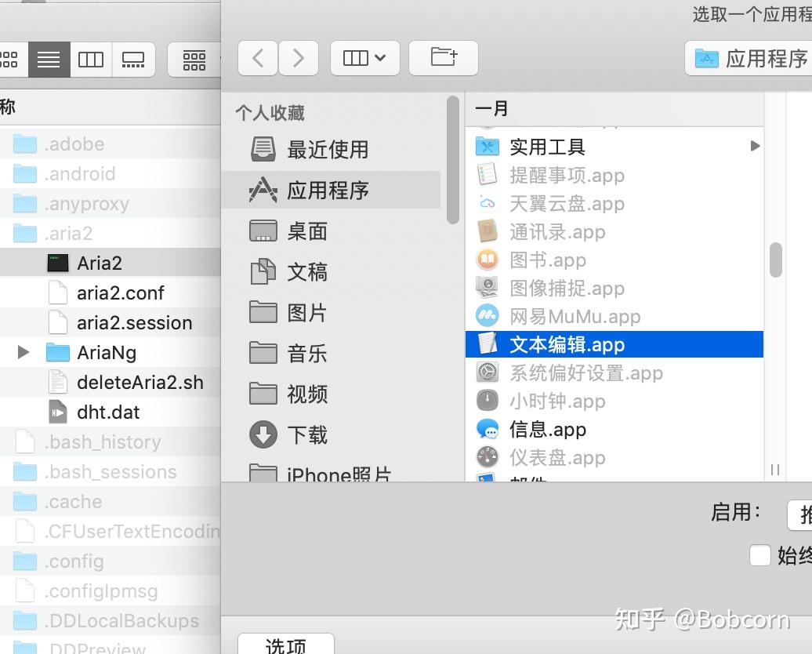Image resolution: width=812 pixels, height=654 pixels.
Task: Open the 启用 format dropdown
Action: 799,515
